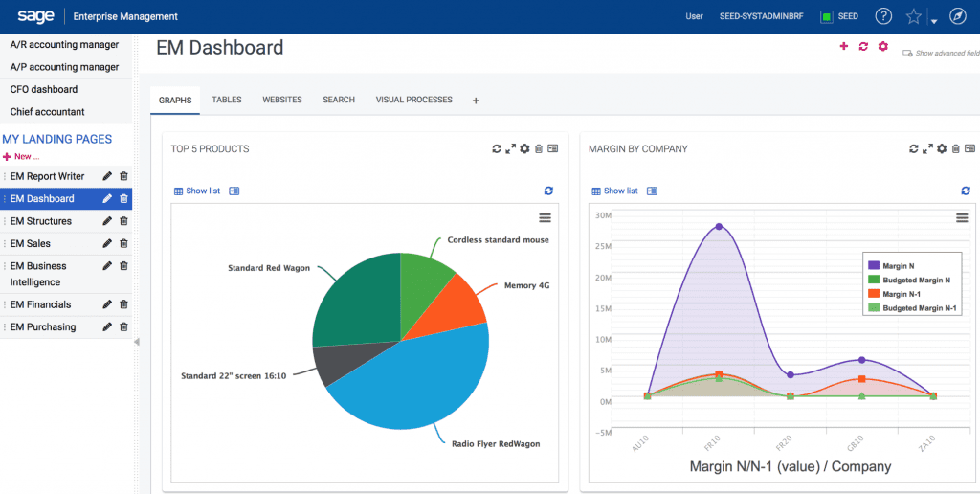Screen dimensions: 980x494
Task: Click blue refresh in Top 5 Products chart
Action: point(548,191)
